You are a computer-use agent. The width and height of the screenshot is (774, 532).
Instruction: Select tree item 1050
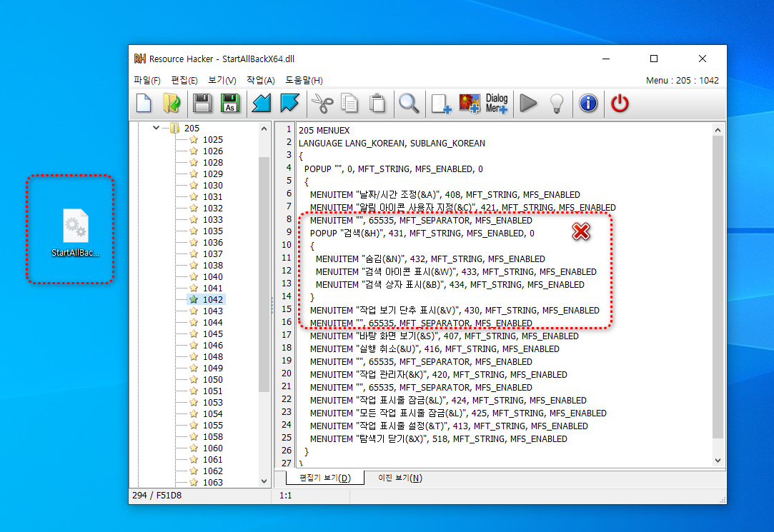213,380
